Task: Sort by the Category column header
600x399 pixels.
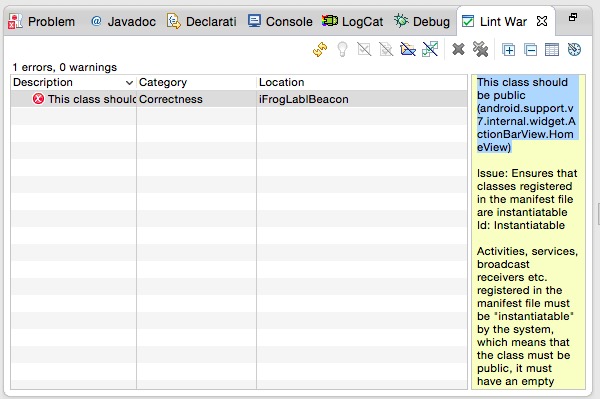Action: [196, 82]
